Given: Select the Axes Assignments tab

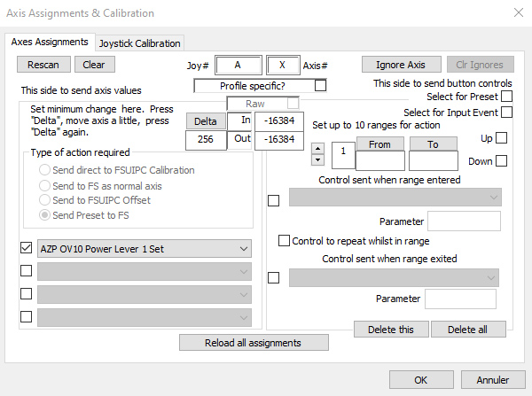Looking at the screenshot, I should (50, 42).
